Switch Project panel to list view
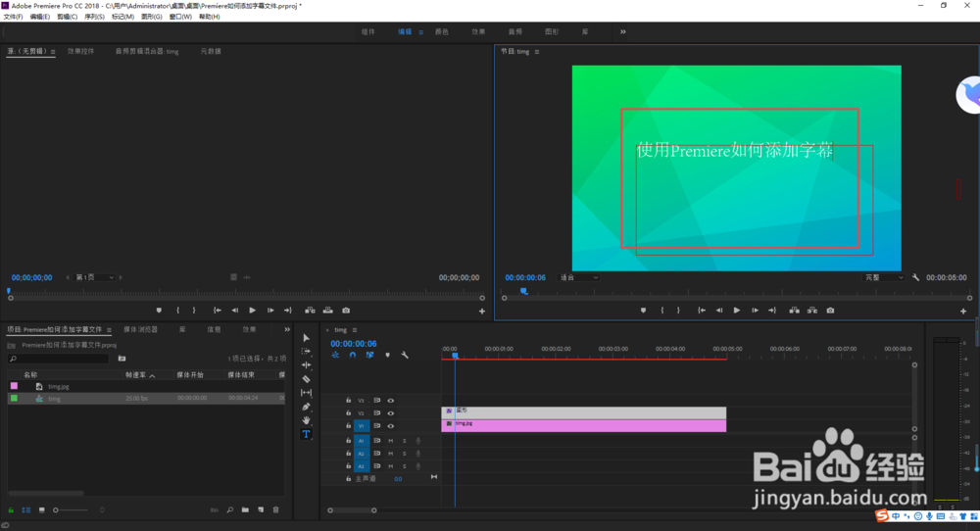 click(26, 509)
